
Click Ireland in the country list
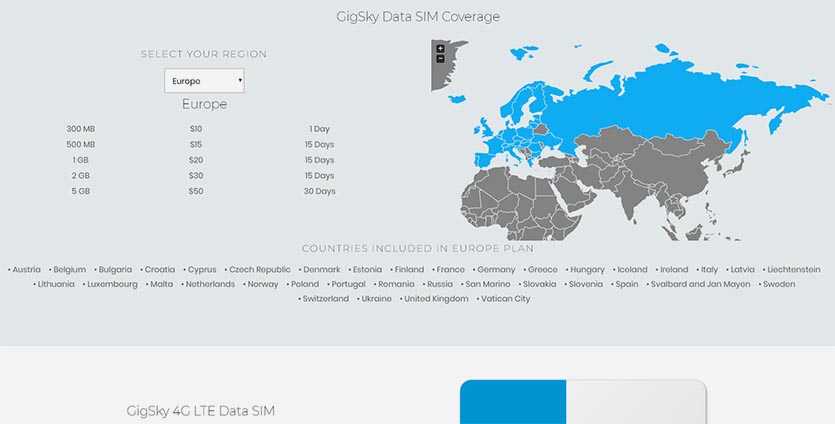pos(674,270)
